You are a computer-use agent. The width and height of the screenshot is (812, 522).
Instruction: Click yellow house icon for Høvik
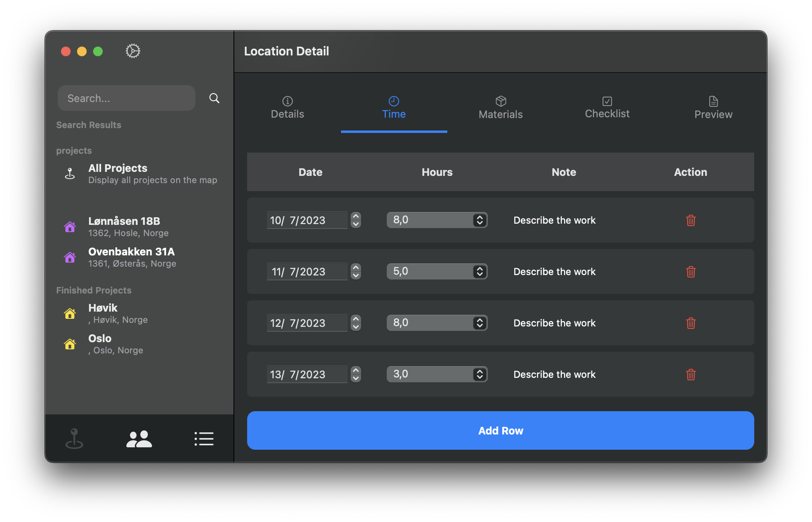[70, 313]
